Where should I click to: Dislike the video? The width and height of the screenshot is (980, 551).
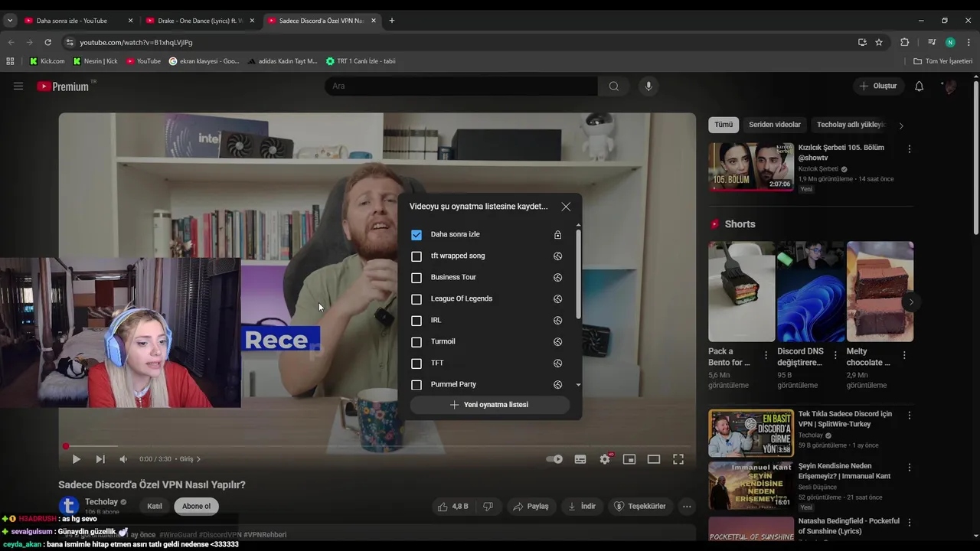[x=488, y=506]
